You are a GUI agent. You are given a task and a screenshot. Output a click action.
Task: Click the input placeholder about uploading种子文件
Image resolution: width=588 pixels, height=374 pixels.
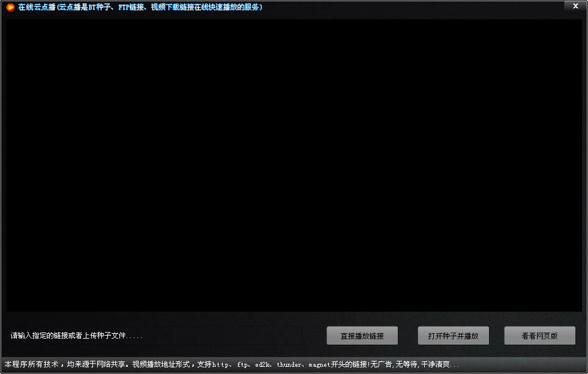coord(77,336)
